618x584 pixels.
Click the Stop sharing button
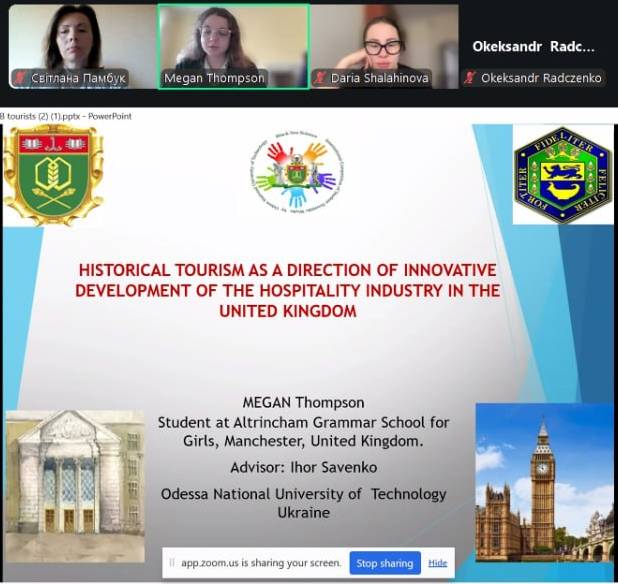[x=385, y=563]
